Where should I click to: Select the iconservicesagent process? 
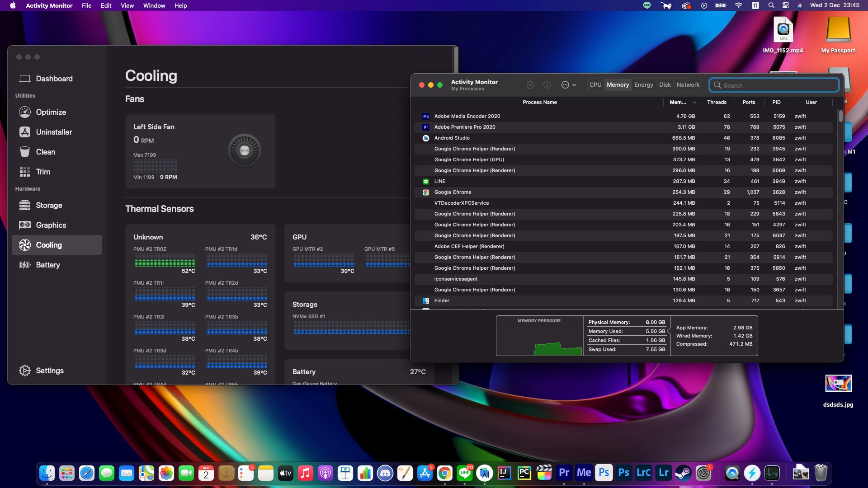click(x=624, y=279)
